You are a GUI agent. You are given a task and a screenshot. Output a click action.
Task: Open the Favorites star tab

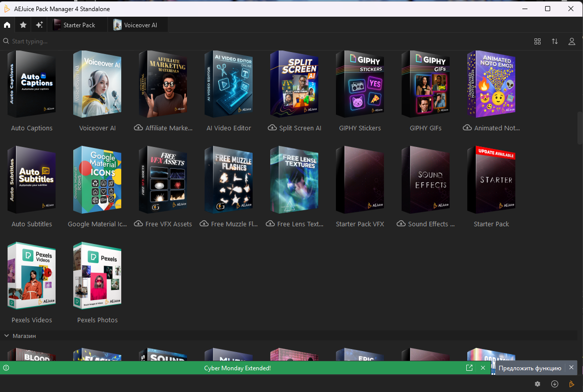pyautogui.click(x=23, y=25)
